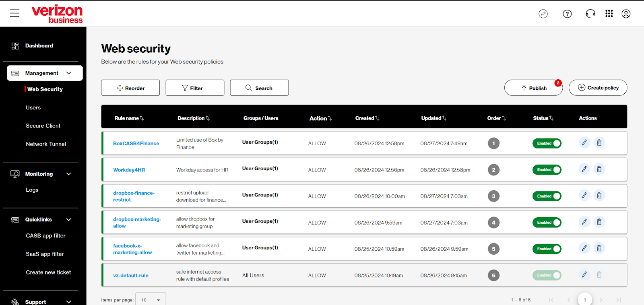The height and width of the screenshot is (305, 644).
Task: Click the next page pagination arrow
Action: point(601,300)
